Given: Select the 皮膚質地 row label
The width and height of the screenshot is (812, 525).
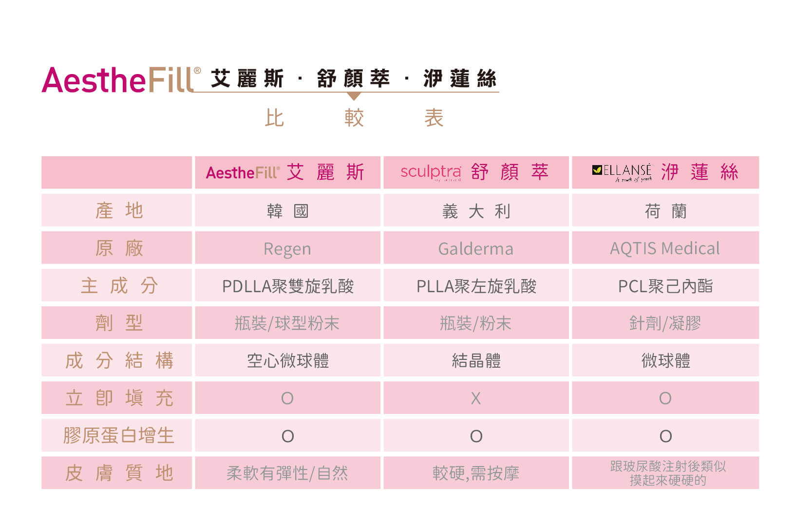Looking at the screenshot, I should click(x=119, y=473).
